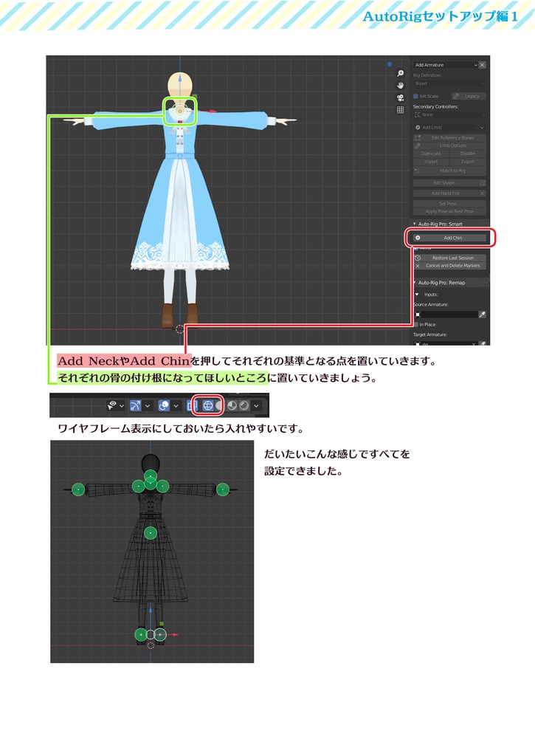Open the Biped rig definition dropdown

[449, 83]
